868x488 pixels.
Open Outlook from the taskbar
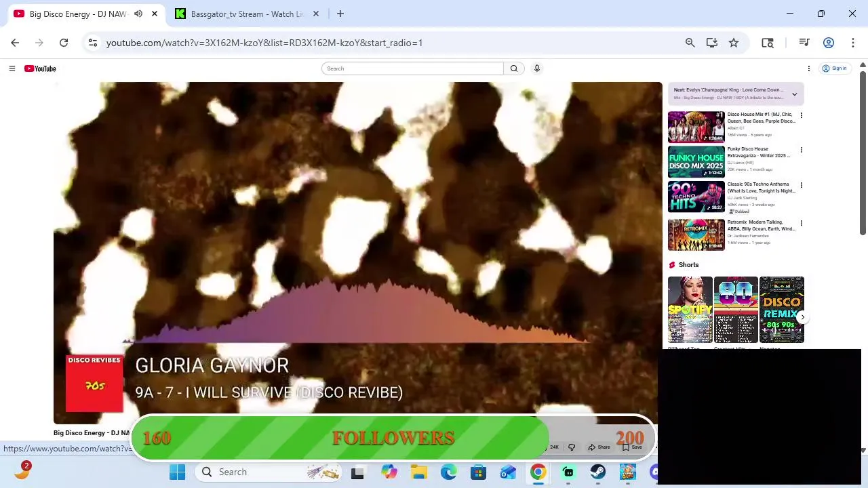(508, 472)
